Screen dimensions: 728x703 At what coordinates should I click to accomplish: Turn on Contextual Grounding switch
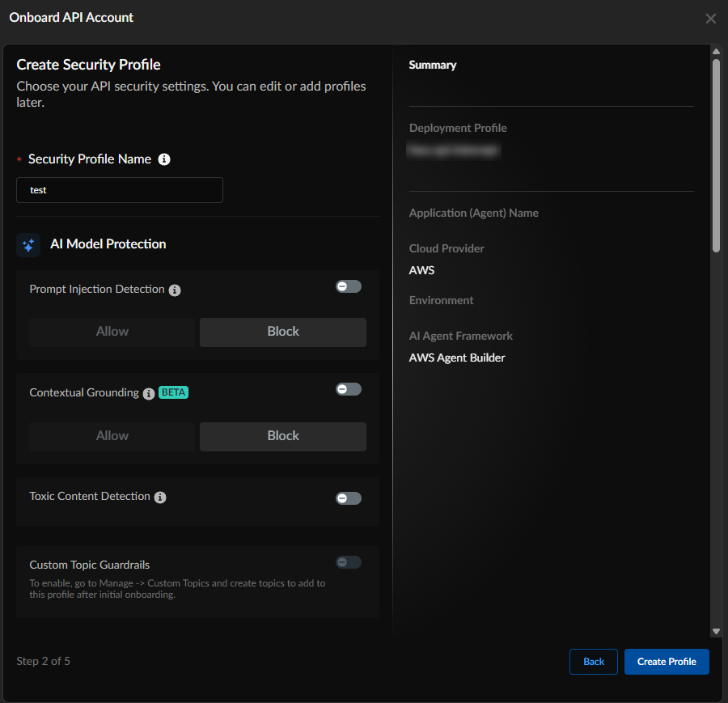349,389
